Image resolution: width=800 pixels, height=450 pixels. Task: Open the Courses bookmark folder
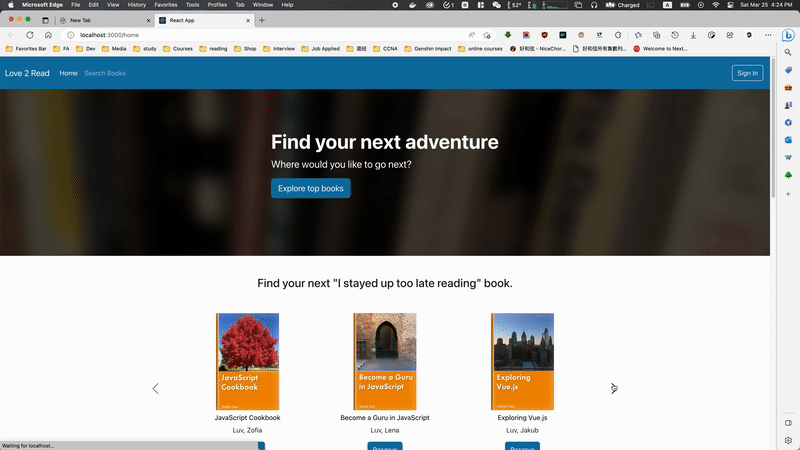[178, 49]
